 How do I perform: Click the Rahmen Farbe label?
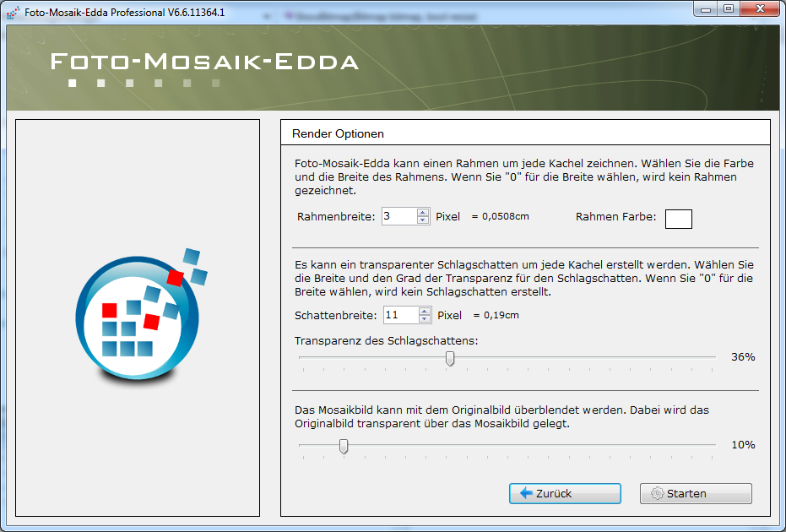click(615, 217)
